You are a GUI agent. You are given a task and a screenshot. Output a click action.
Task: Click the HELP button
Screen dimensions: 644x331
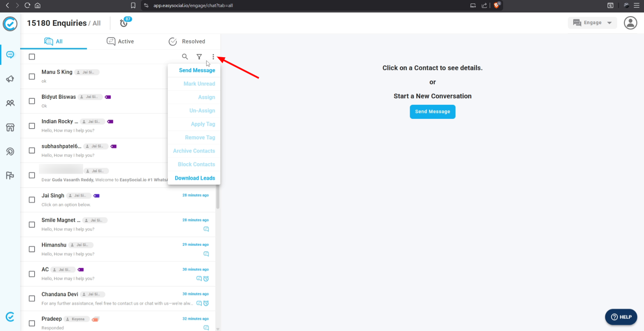click(621, 317)
